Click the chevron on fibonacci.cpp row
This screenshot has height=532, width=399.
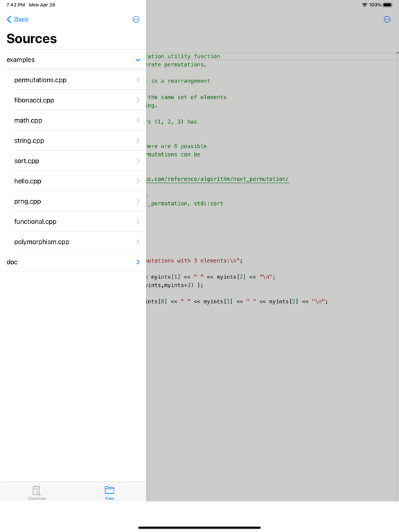138,100
